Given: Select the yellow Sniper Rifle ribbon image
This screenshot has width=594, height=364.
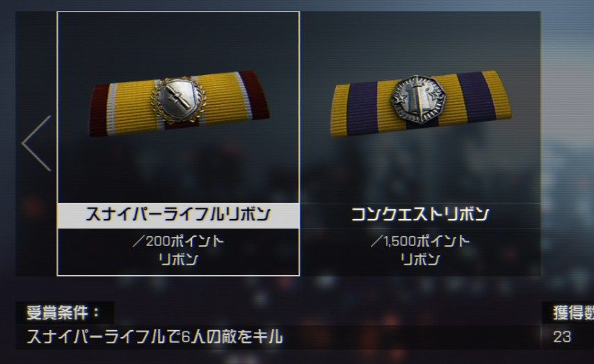Looking at the screenshot, I should click(x=179, y=104).
